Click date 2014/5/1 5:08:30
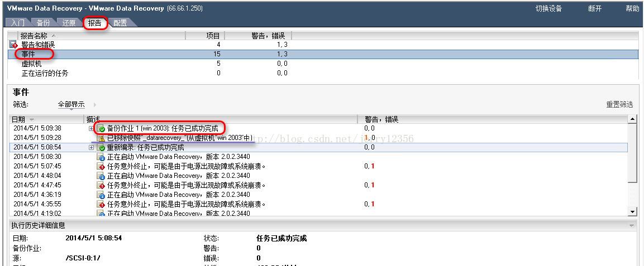The height and width of the screenshot is (266, 644). (x=37, y=157)
